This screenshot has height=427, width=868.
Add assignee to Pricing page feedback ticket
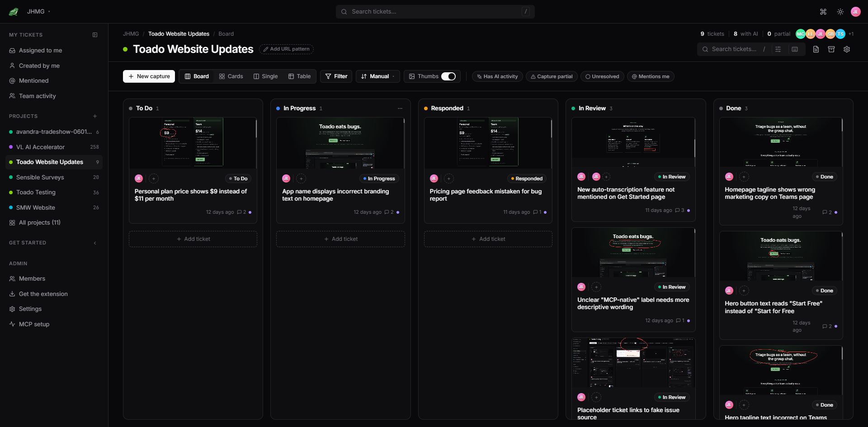(449, 179)
